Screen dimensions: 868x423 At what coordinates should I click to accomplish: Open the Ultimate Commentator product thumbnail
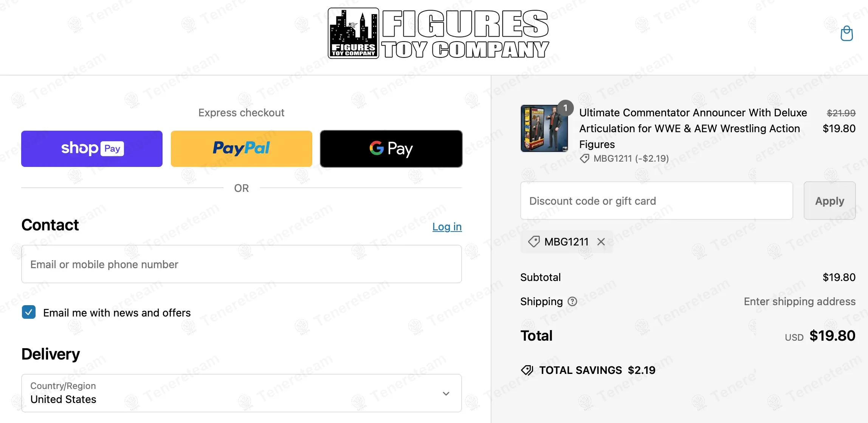click(544, 128)
